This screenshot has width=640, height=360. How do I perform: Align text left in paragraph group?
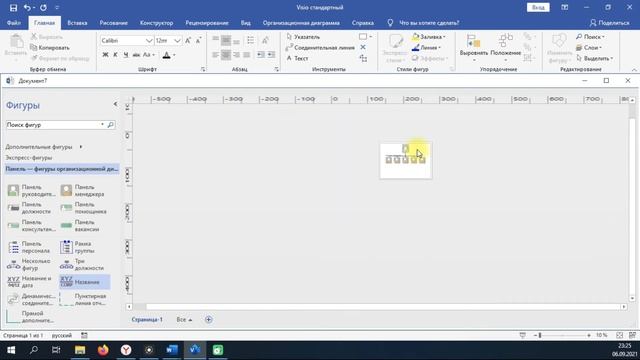coord(216,55)
